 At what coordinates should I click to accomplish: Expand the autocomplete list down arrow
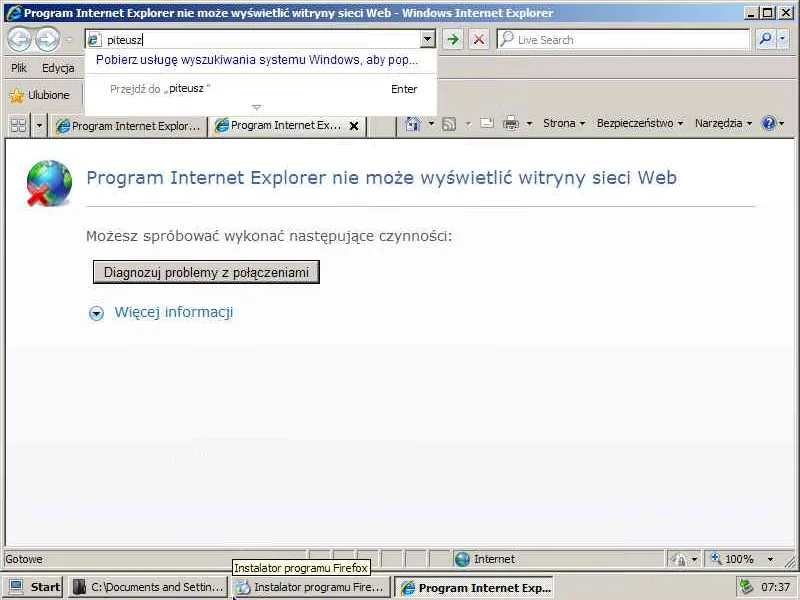coord(256,107)
